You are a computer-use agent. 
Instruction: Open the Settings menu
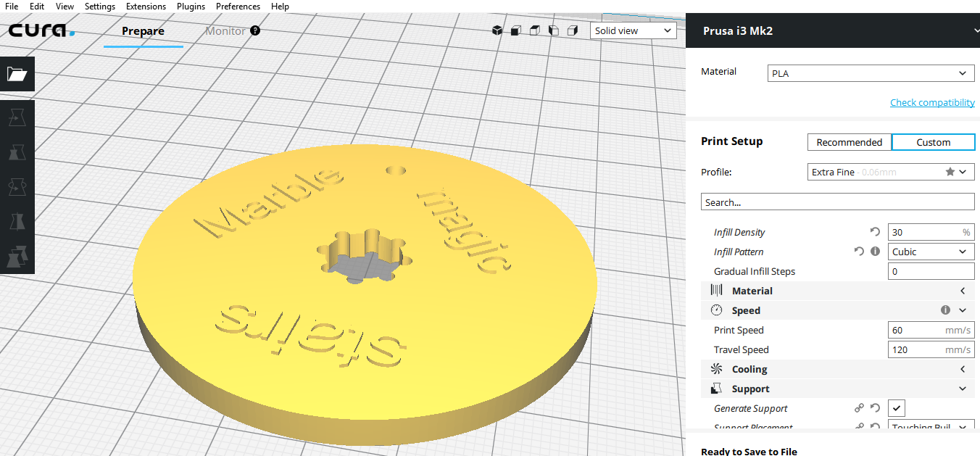pyautogui.click(x=99, y=7)
